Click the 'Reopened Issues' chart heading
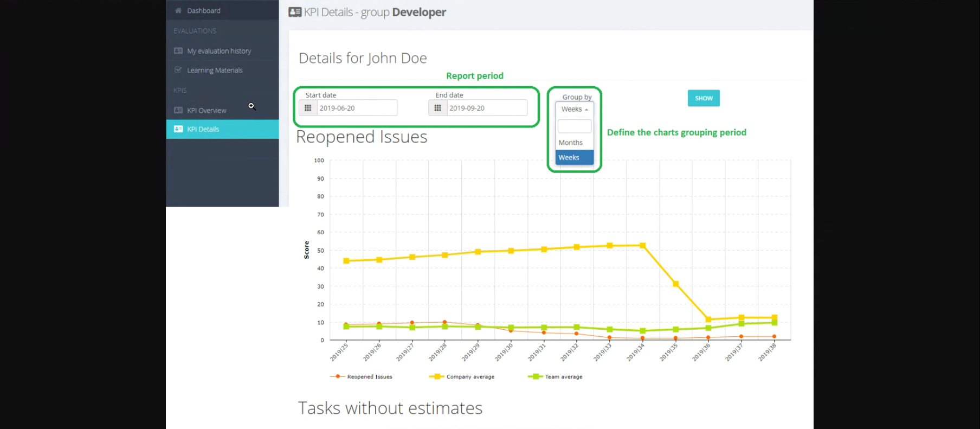The height and width of the screenshot is (429, 980). point(362,137)
